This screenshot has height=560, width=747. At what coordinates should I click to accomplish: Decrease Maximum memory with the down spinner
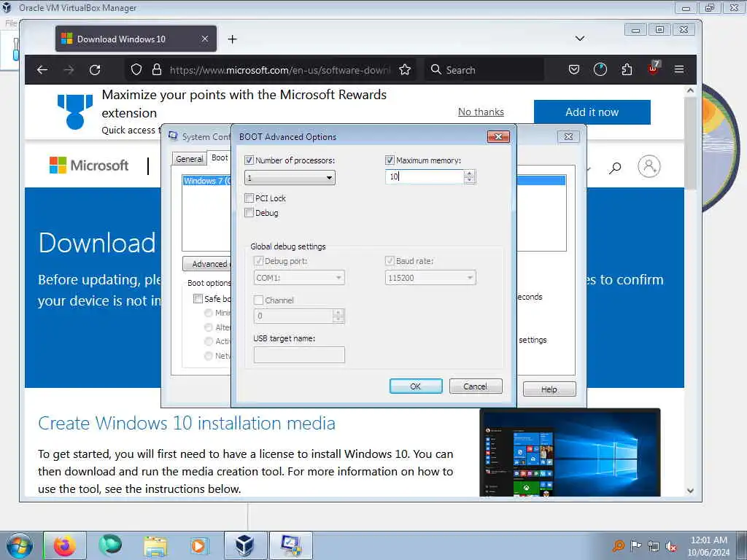click(x=469, y=181)
